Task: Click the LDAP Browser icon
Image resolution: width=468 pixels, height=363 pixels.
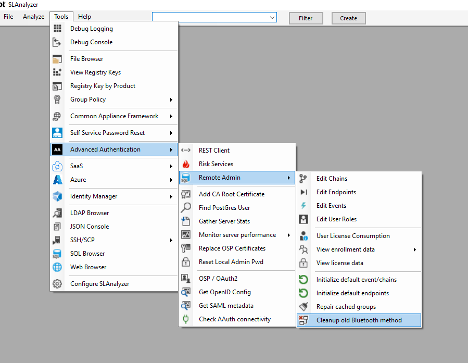Action: tap(57, 213)
